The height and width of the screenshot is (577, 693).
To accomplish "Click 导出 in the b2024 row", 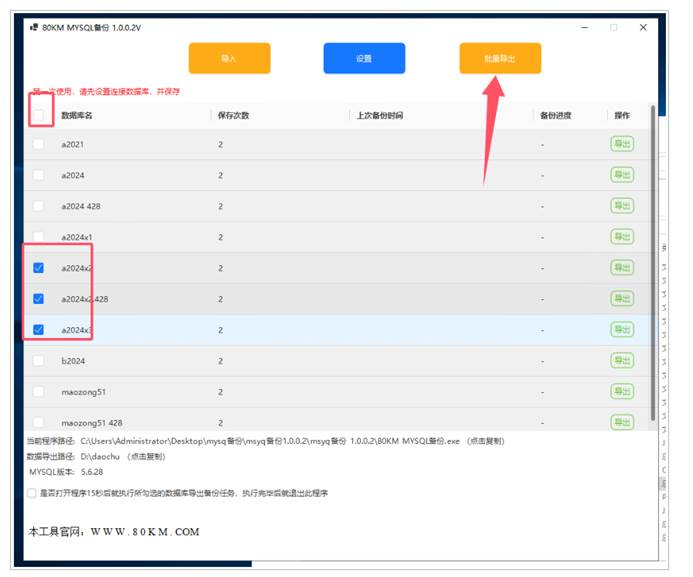I will coord(622,361).
